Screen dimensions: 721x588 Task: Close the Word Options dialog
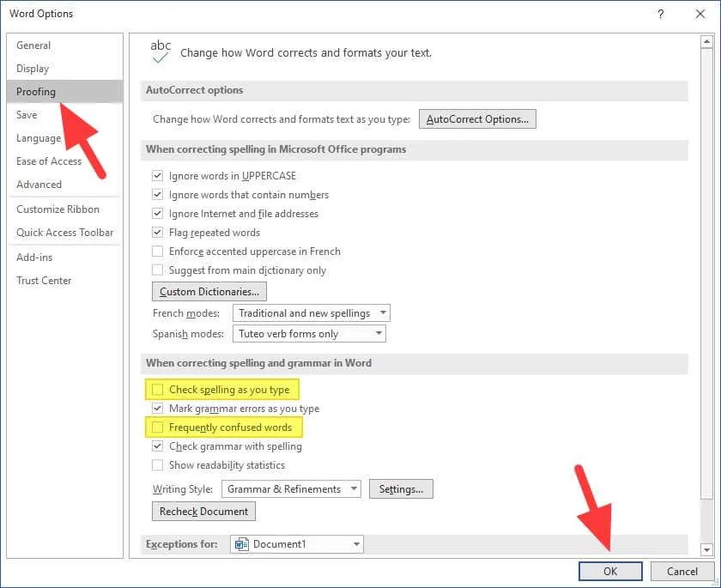(700, 15)
